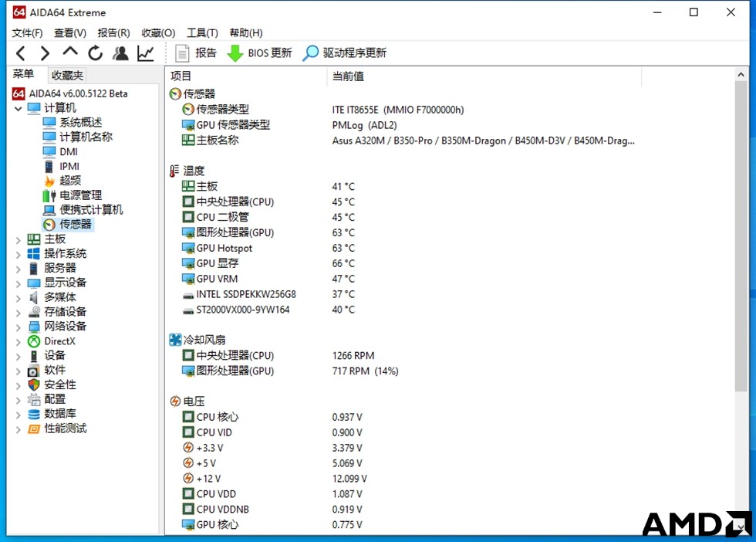The image size is (756, 542).
Task: Click the 数据库 database icon
Action: tap(34, 414)
